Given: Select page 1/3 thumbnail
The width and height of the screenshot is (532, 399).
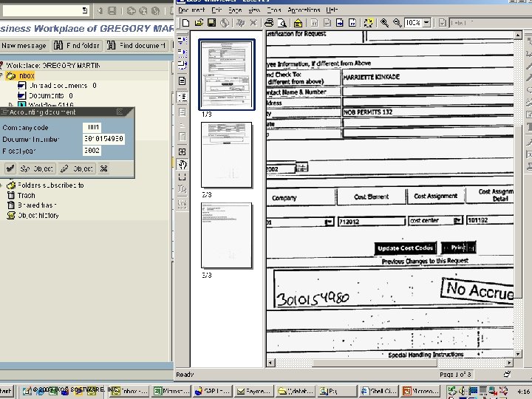Looking at the screenshot, I should click(227, 75).
